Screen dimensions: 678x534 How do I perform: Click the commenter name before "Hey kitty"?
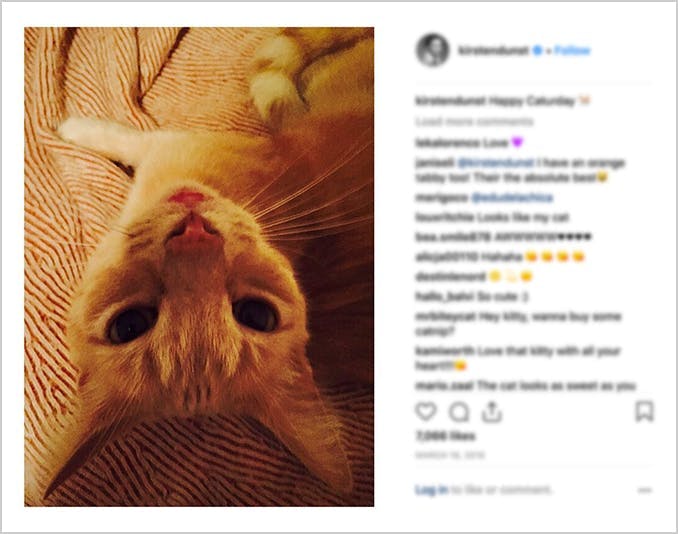(x=443, y=314)
